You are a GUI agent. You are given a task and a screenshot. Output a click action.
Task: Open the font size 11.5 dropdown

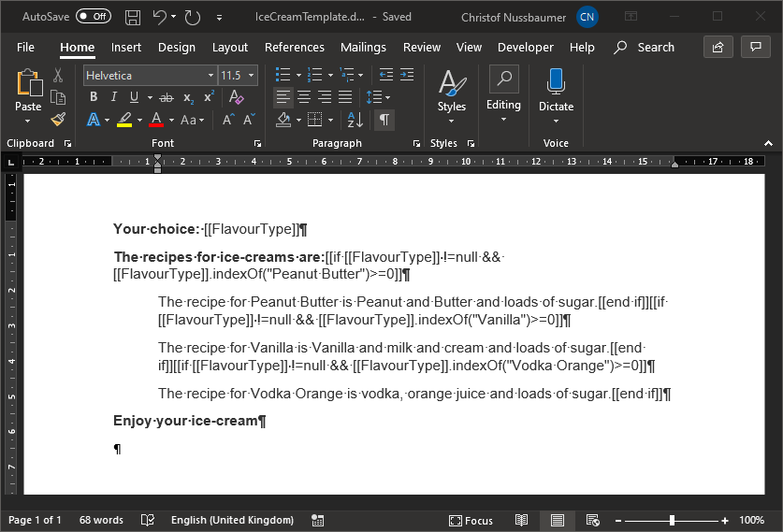pyautogui.click(x=251, y=76)
